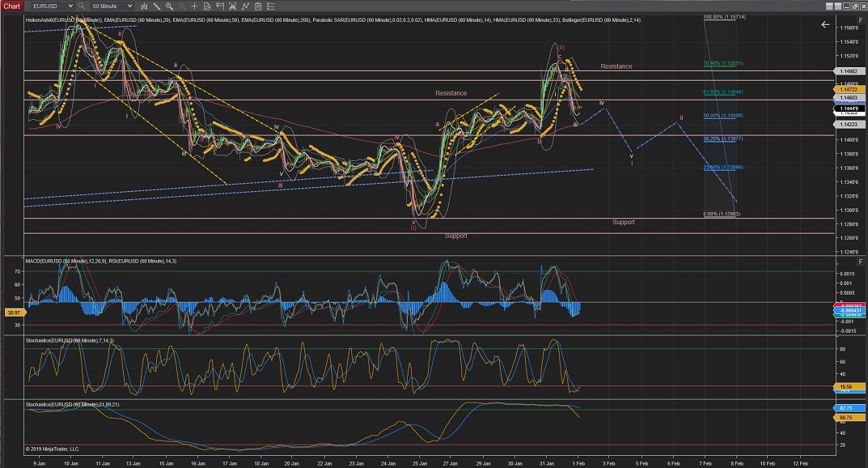Screen dimensions: 868x468
Task: Click the instrument search magnifier icon
Action: tap(82, 5)
